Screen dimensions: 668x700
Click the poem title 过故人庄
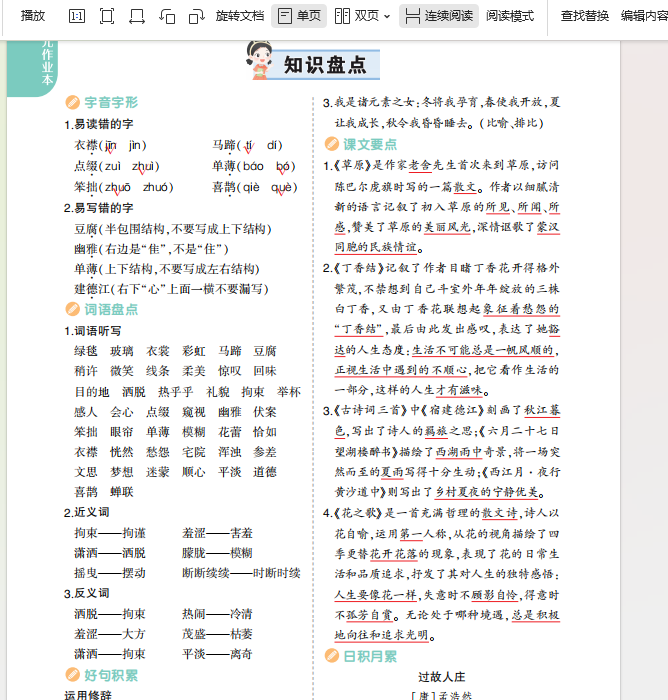(x=442, y=677)
